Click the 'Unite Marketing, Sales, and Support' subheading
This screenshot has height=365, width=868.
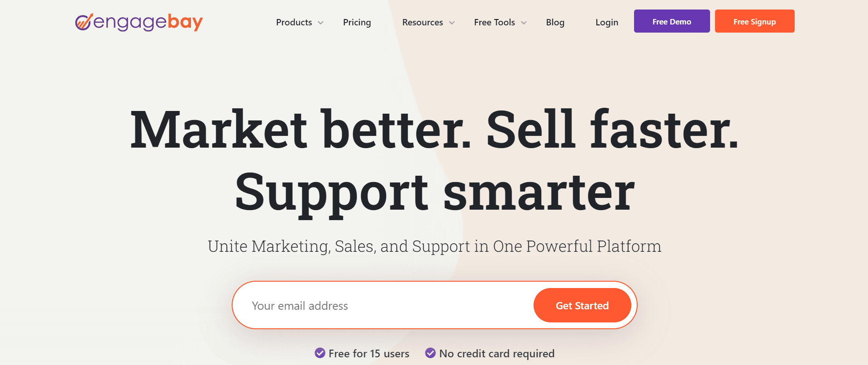coord(434,246)
